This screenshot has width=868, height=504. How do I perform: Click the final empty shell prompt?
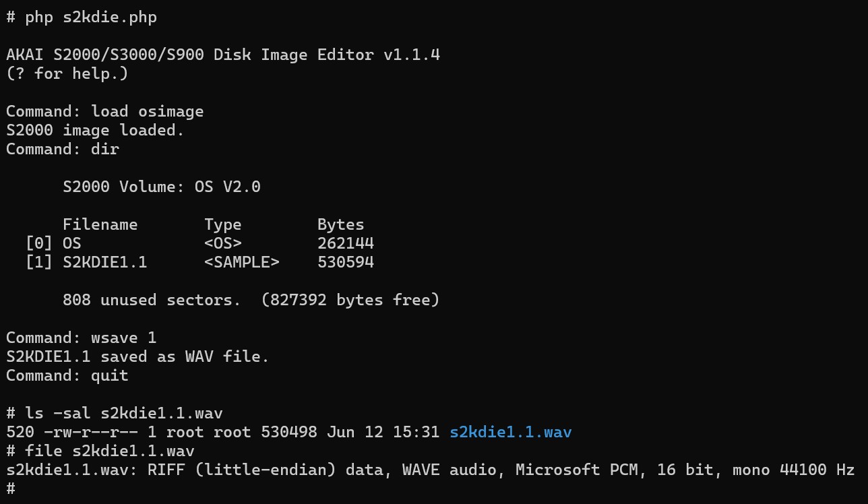11,489
